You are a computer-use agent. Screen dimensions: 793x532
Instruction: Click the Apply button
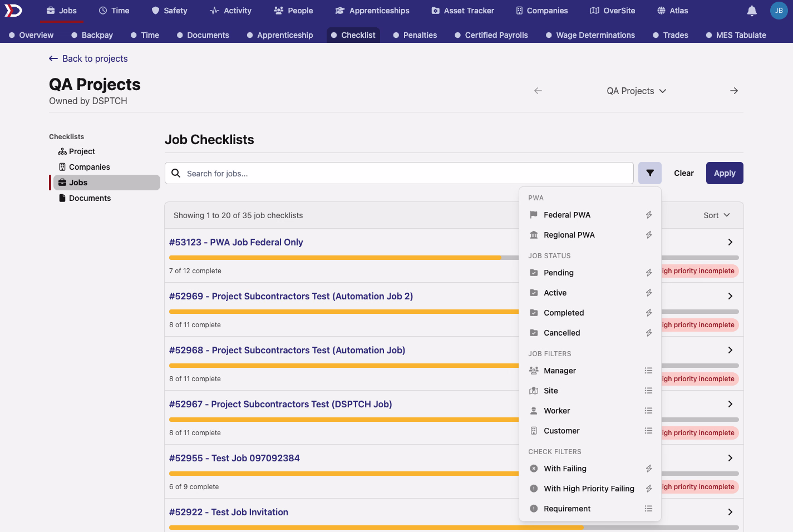(x=725, y=173)
